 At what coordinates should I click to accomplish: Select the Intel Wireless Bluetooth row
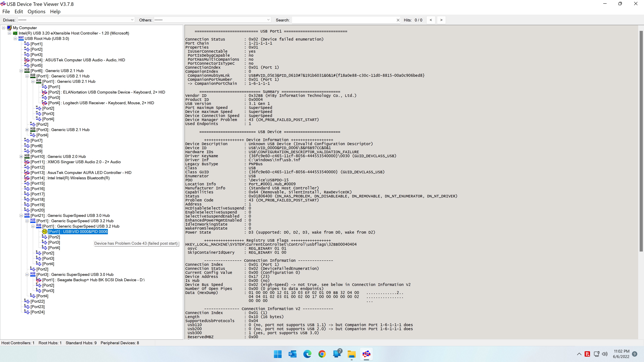[x=70, y=178]
